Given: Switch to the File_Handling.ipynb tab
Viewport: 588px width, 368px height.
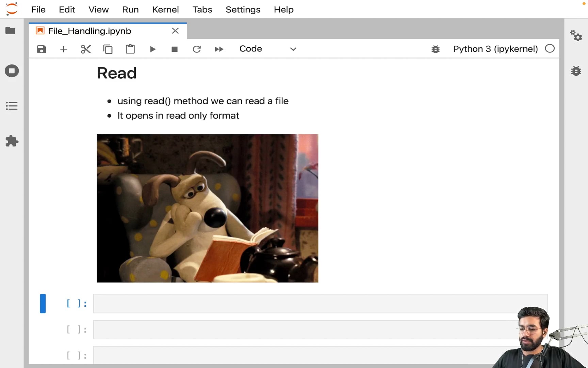Looking at the screenshot, I should pos(89,31).
